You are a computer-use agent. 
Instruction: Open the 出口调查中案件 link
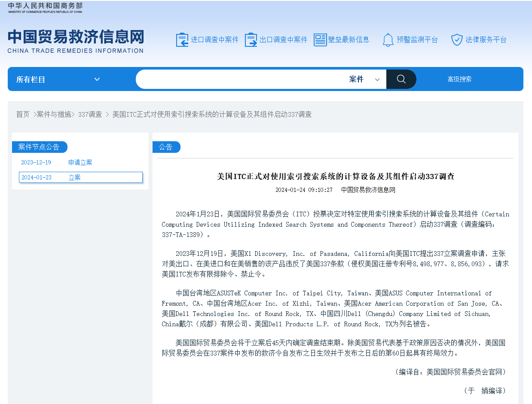pyautogui.click(x=283, y=40)
